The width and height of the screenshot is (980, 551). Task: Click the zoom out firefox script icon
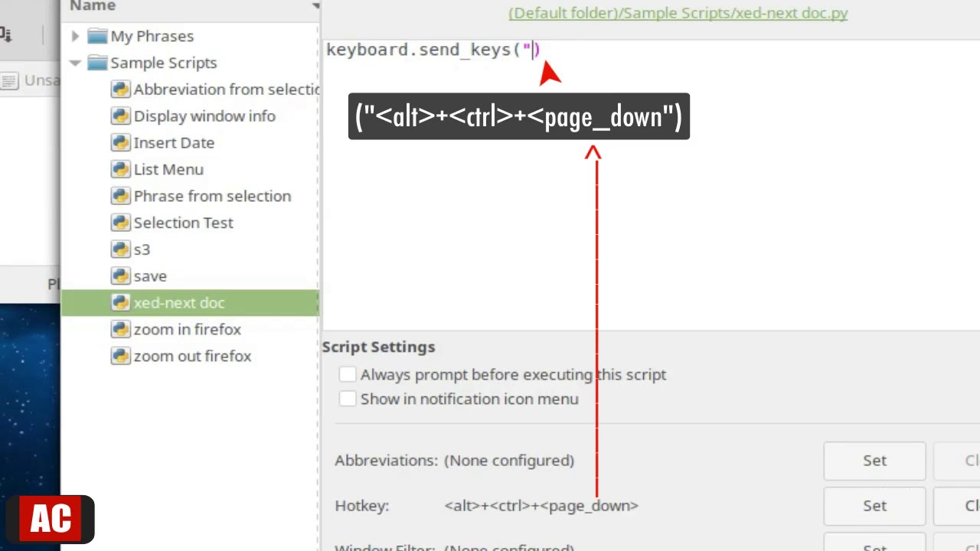pos(120,356)
